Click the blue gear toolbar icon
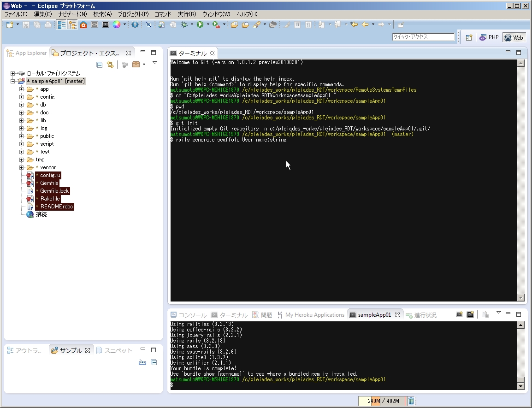532x408 pixels. tap(135, 24)
